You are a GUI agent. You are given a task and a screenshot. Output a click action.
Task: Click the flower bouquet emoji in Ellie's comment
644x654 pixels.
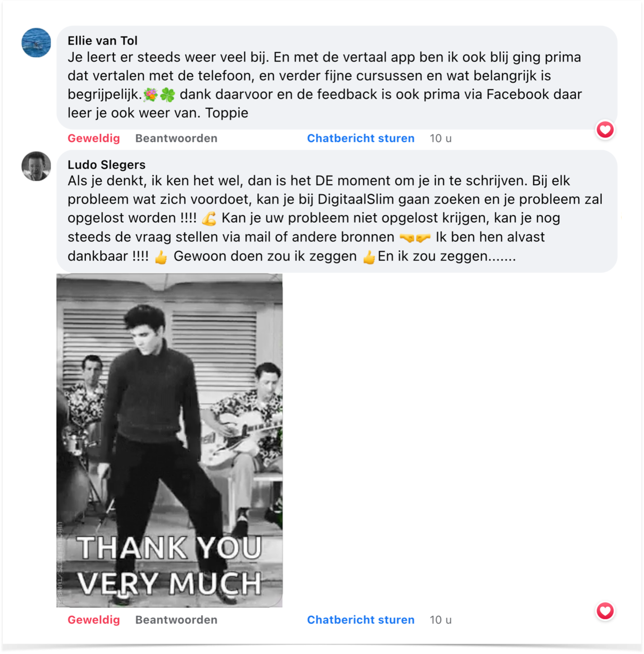coord(151,95)
